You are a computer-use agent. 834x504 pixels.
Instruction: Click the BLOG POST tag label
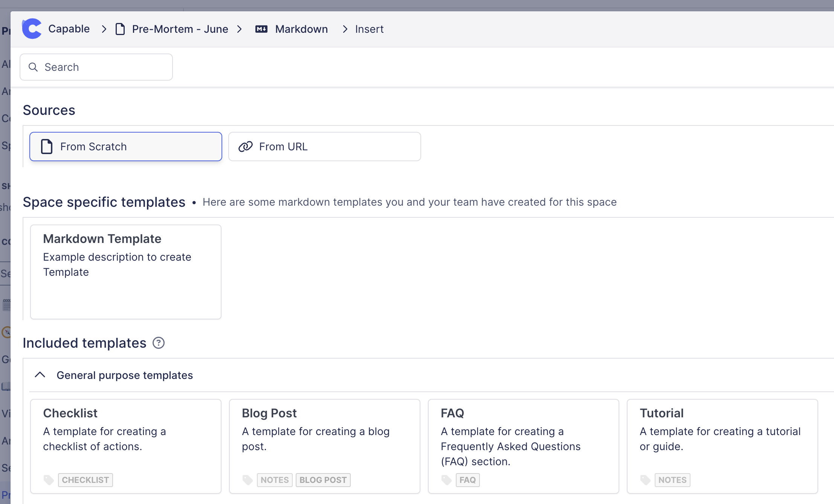pos(323,480)
